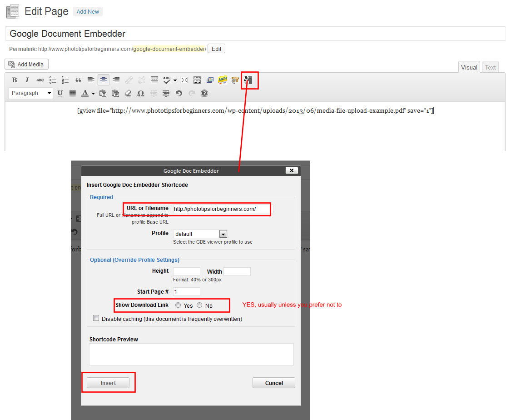Click the Add Media button
Image resolution: width=506 pixels, height=420 pixels.
point(26,64)
